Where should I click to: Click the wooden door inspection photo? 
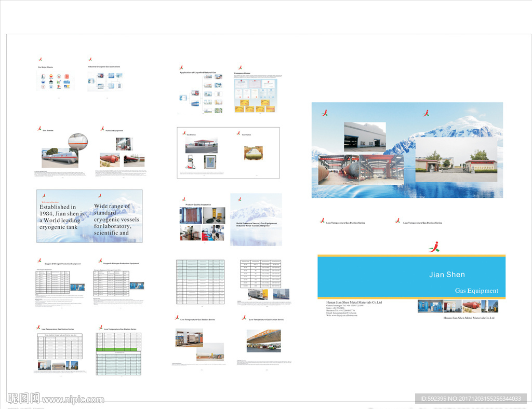191,215
